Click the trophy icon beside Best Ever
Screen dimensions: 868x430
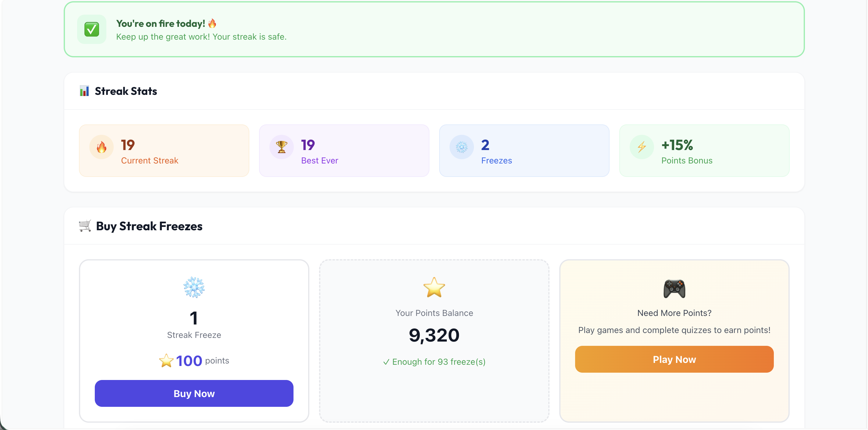pyautogui.click(x=281, y=147)
